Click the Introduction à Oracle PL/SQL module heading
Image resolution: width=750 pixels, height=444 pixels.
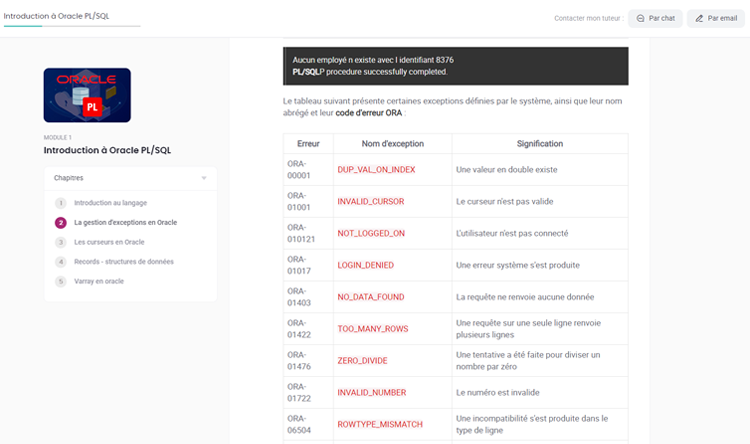click(x=108, y=150)
